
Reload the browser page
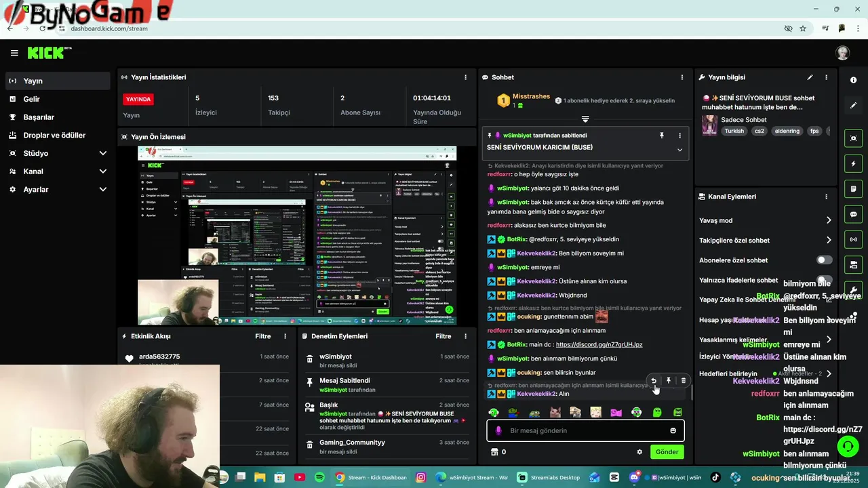click(43, 28)
